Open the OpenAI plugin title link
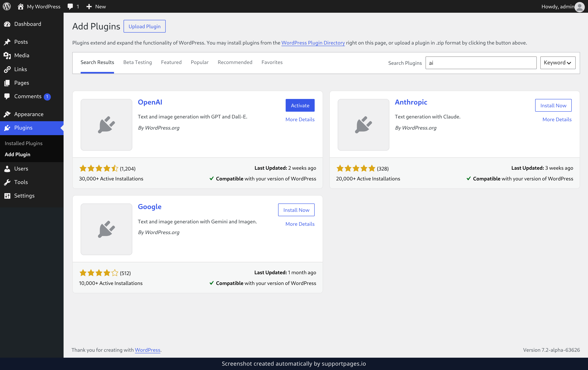The height and width of the screenshot is (370, 588). 150,102
